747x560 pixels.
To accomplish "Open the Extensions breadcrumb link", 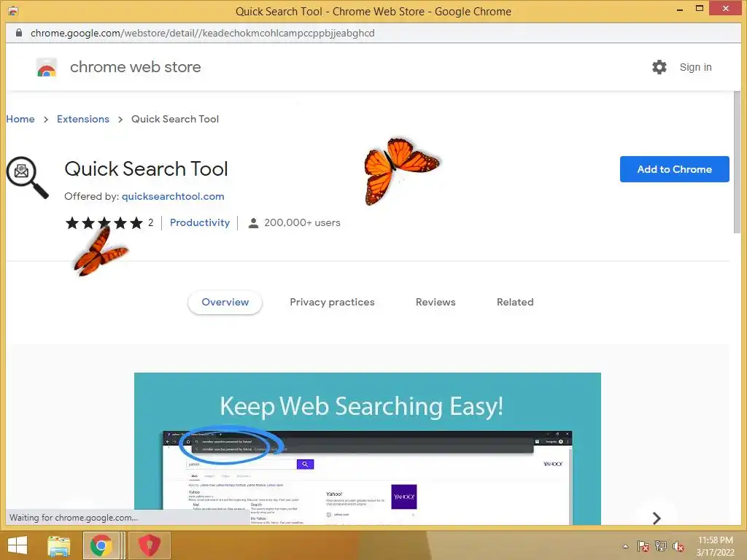I will point(83,119).
